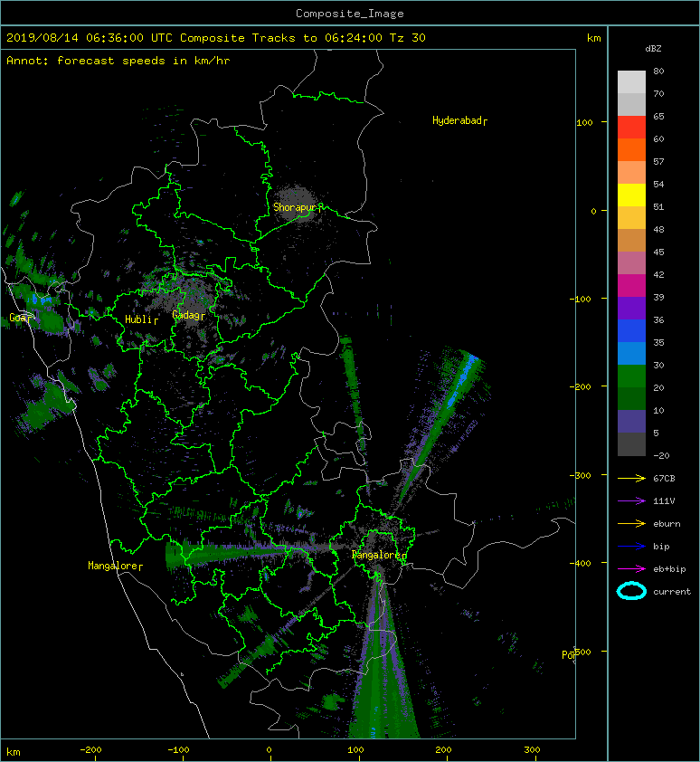Click the yellow 67CB arrow legend icon
Screen dimensions: 700x762
[x=631, y=478]
